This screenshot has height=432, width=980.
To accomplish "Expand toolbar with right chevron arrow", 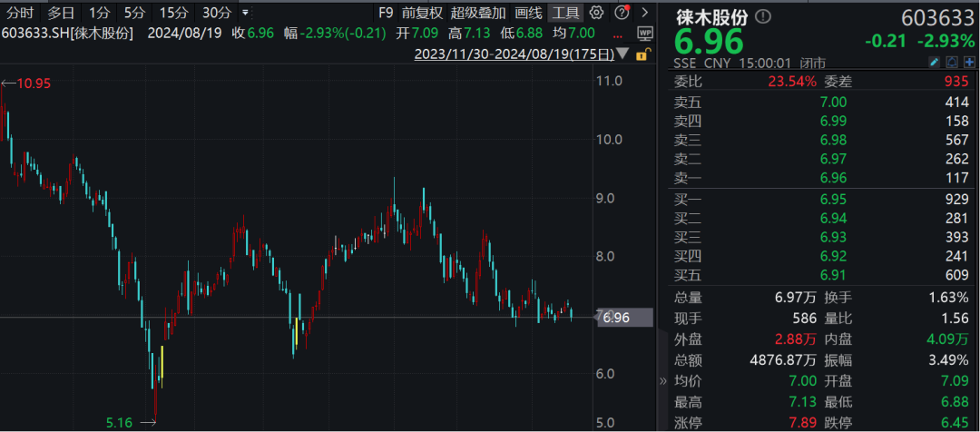I will (644, 13).
